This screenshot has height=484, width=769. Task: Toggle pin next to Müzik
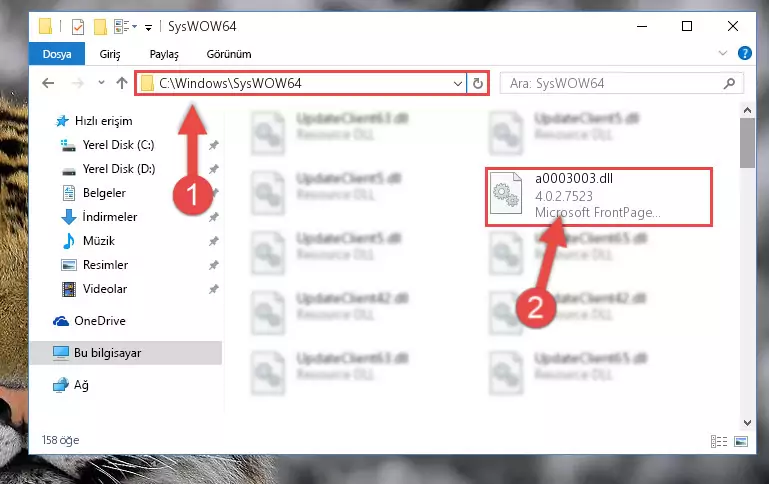pyautogui.click(x=213, y=241)
